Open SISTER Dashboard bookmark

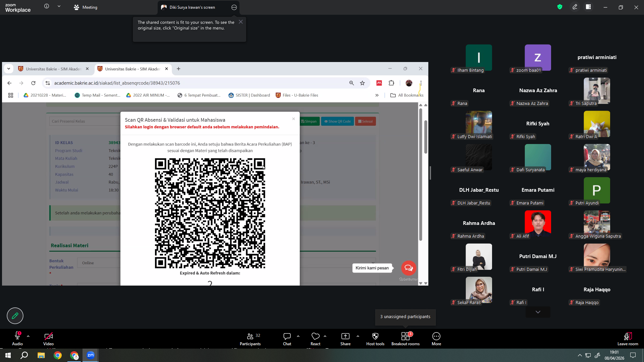[x=249, y=95]
